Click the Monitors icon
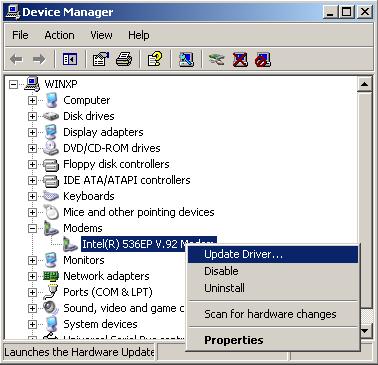 [x=51, y=260]
